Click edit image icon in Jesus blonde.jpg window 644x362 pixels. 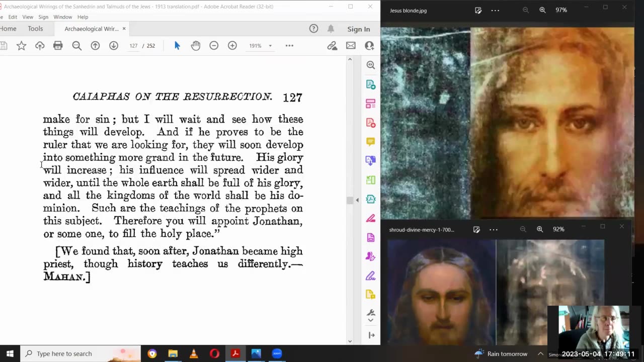478,10
